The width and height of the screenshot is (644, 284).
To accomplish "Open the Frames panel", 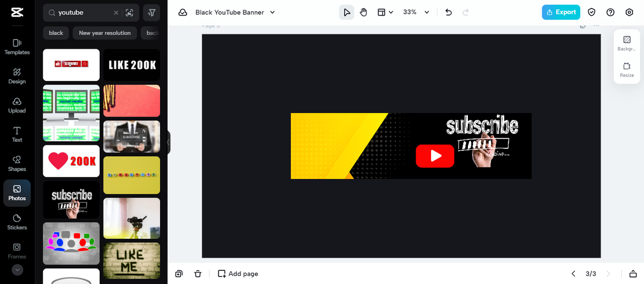I will click(17, 251).
